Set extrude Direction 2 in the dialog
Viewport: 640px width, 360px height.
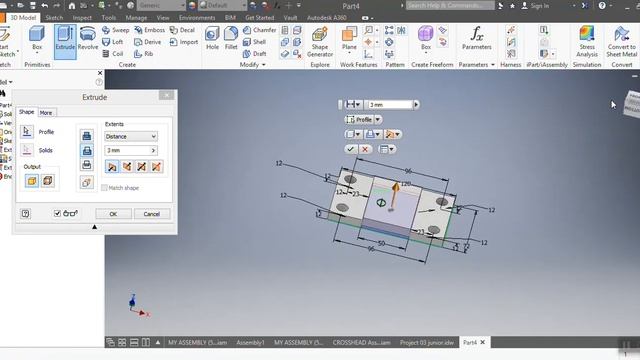127,167
